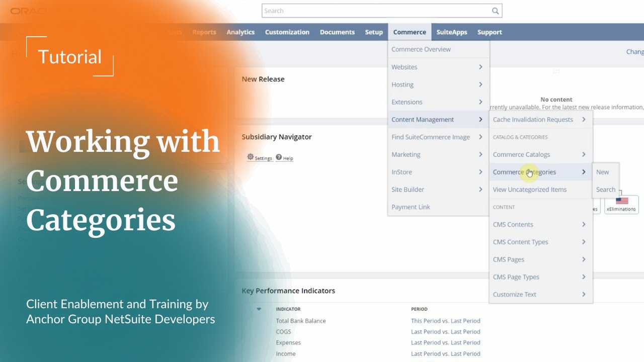
Task: Click the Commerce menu tab
Action: coord(410,32)
